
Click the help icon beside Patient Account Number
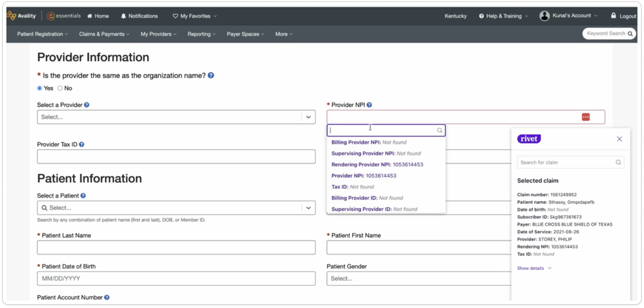[107, 298]
